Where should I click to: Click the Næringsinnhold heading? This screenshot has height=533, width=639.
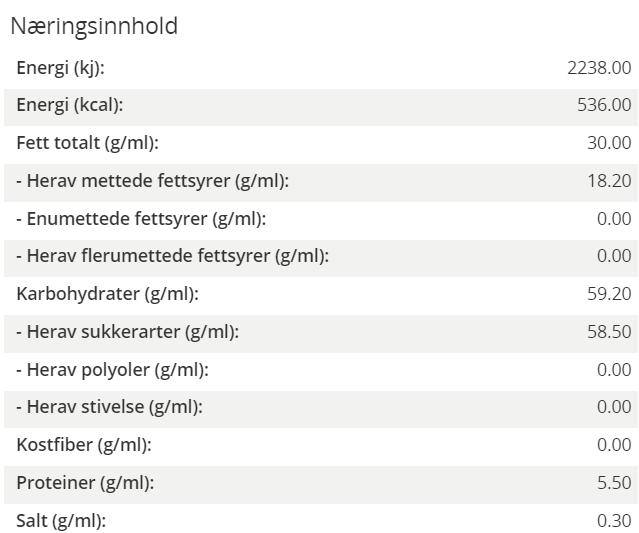(x=94, y=26)
